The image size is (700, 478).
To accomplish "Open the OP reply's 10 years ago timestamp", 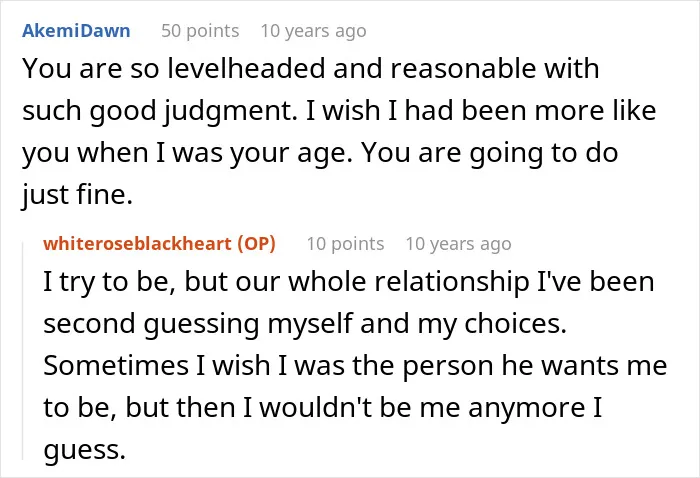I will [458, 244].
